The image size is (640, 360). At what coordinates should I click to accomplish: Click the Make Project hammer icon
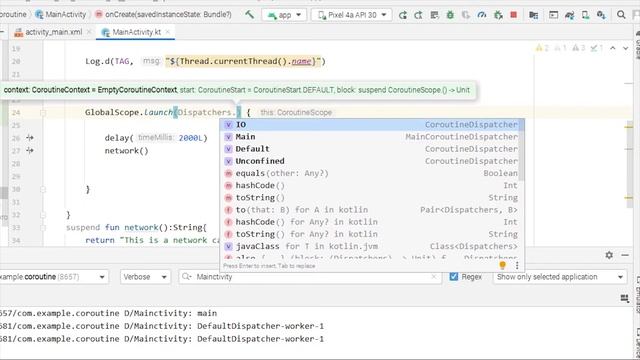[249, 15]
